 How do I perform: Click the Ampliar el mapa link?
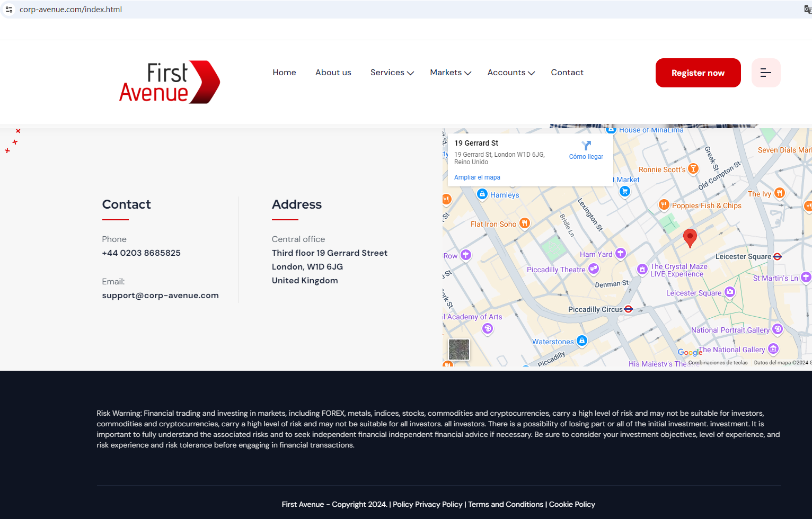pyautogui.click(x=476, y=177)
